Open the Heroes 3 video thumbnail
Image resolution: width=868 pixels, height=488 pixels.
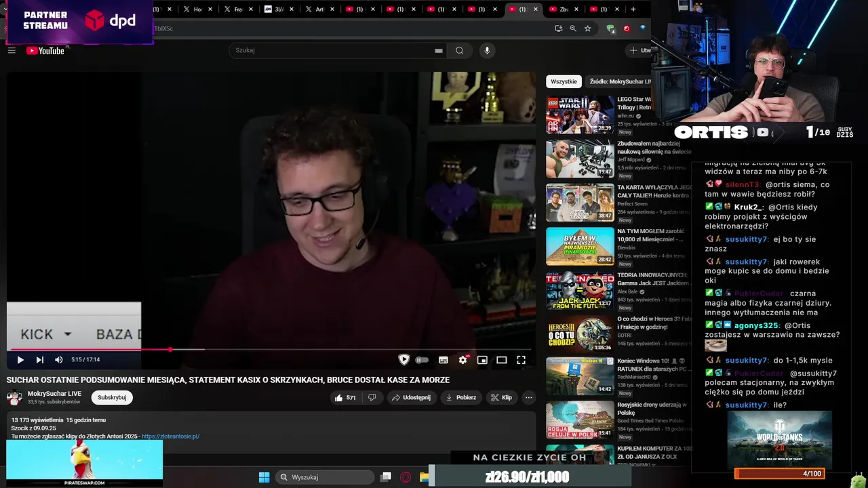tap(580, 334)
